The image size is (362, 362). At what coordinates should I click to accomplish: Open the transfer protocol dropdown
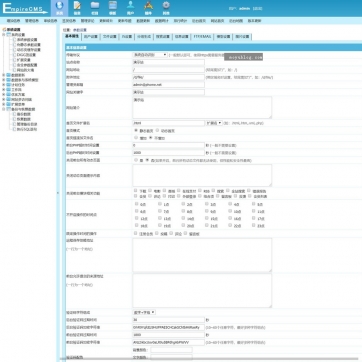point(150,55)
